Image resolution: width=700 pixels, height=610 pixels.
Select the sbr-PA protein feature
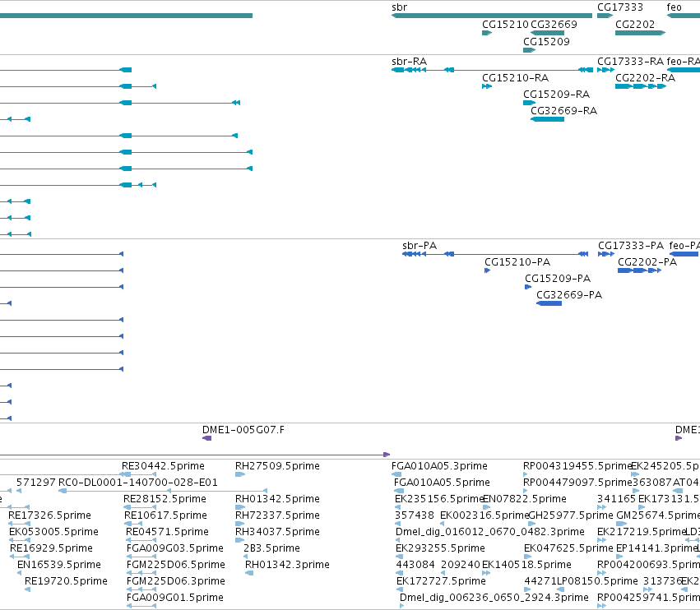495,254
